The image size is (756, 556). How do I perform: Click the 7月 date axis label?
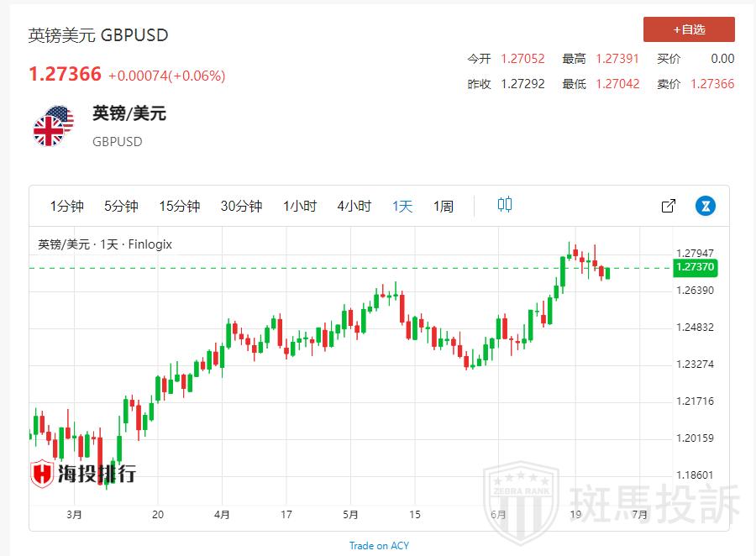639,514
